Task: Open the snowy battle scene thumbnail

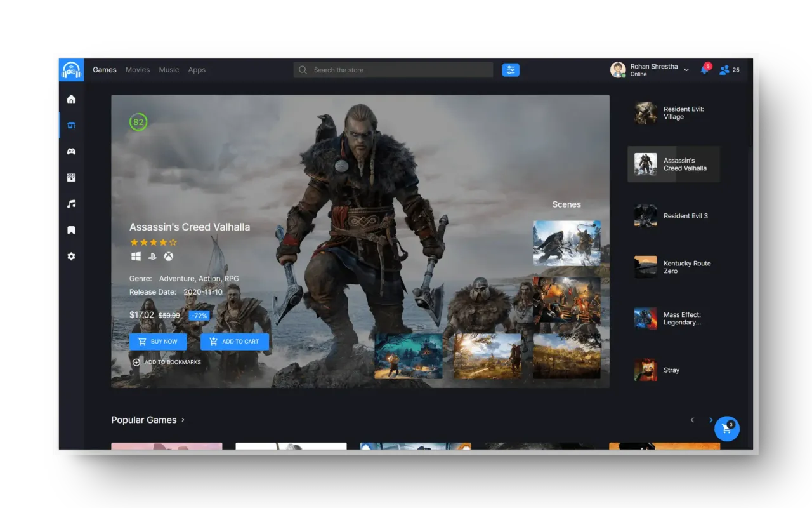Action: (x=566, y=243)
